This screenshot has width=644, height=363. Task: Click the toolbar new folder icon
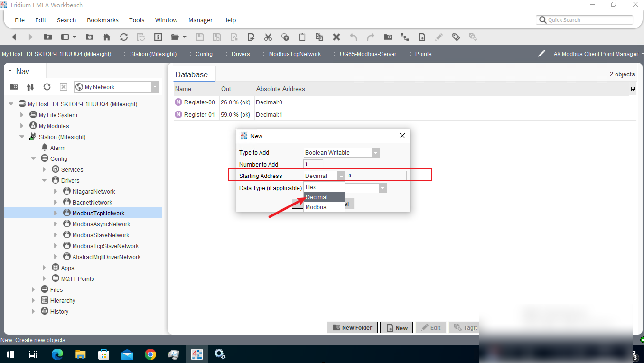[x=388, y=37]
